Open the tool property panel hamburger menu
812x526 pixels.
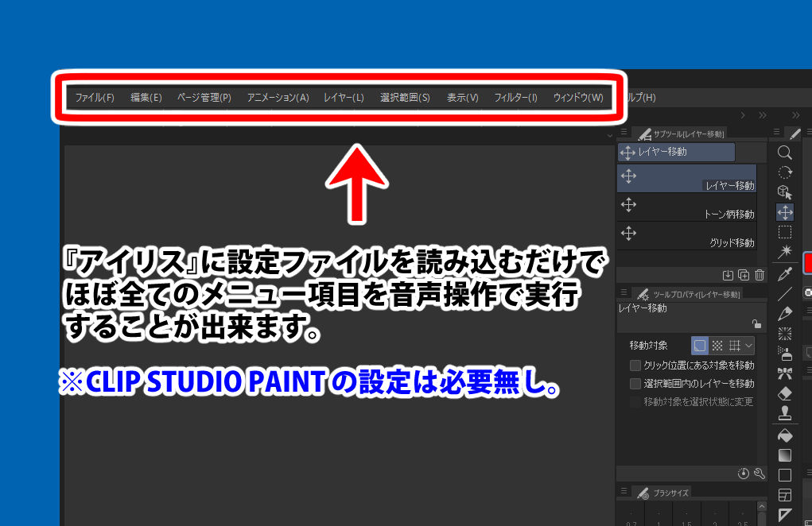(x=624, y=292)
